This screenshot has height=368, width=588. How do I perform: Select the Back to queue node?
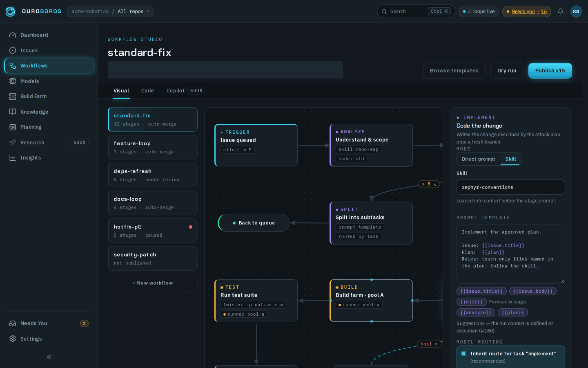coord(254,223)
